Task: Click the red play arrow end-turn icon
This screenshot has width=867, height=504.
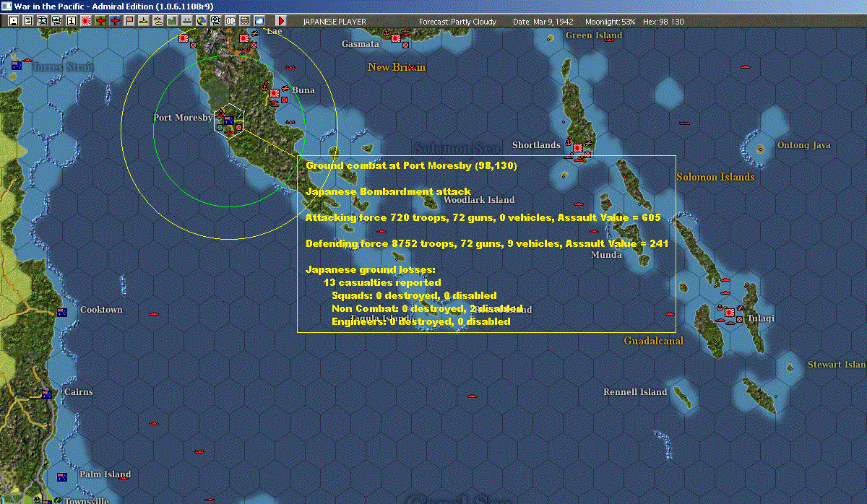Action: [281, 21]
